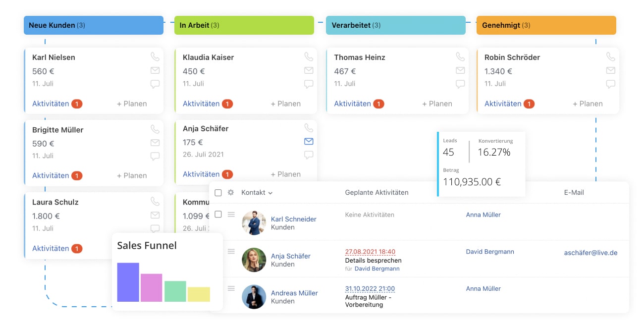Click phone icon on Robin Schröder card

(x=610, y=57)
